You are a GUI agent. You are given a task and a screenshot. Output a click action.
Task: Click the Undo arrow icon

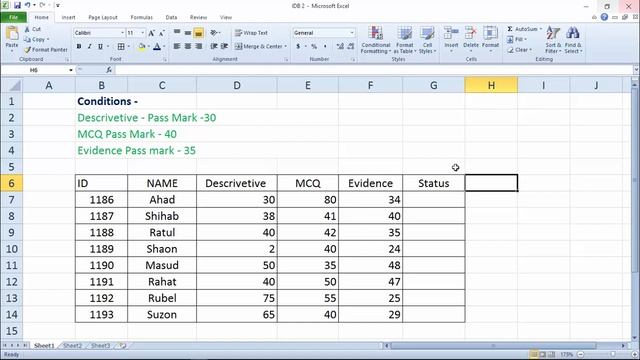point(28,5)
